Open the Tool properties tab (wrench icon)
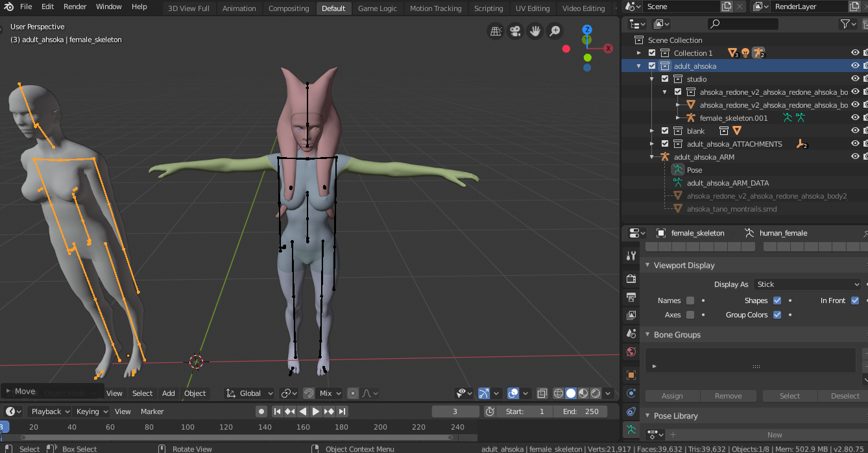868x453 pixels. 631,256
